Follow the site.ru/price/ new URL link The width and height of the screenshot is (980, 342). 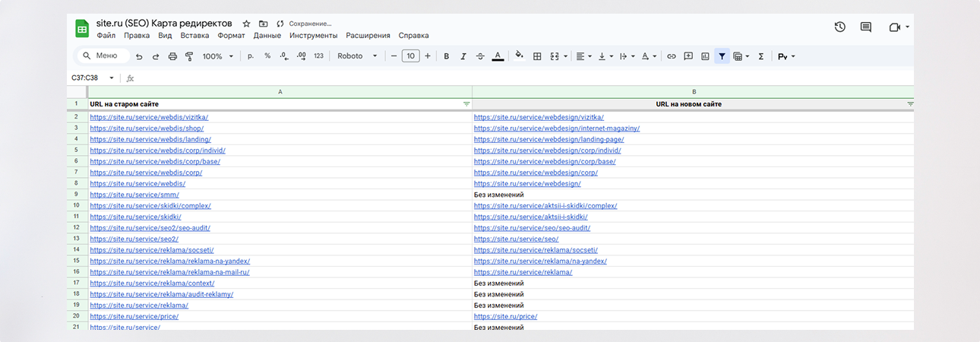[505, 316]
